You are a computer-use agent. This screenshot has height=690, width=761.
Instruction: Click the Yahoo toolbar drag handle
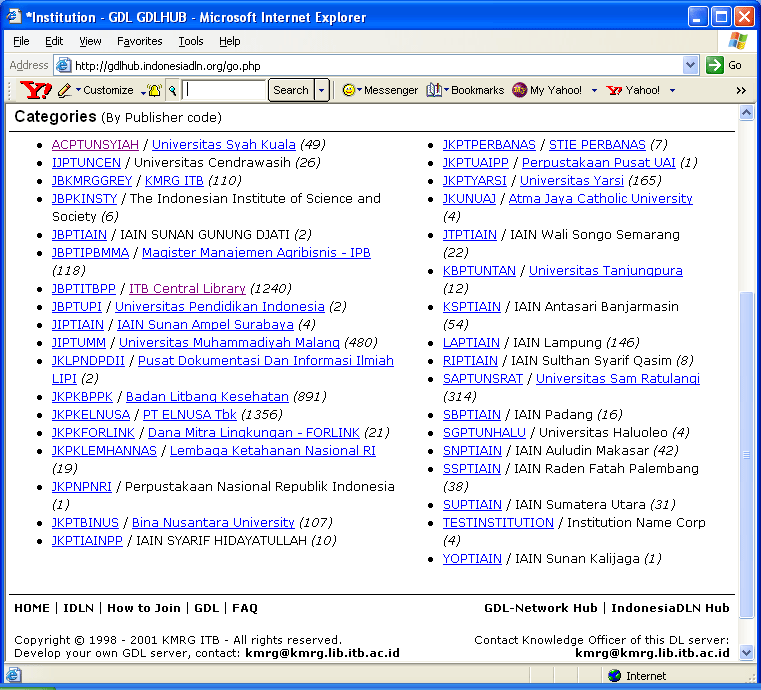pyautogui.click(x=10, y=90)
